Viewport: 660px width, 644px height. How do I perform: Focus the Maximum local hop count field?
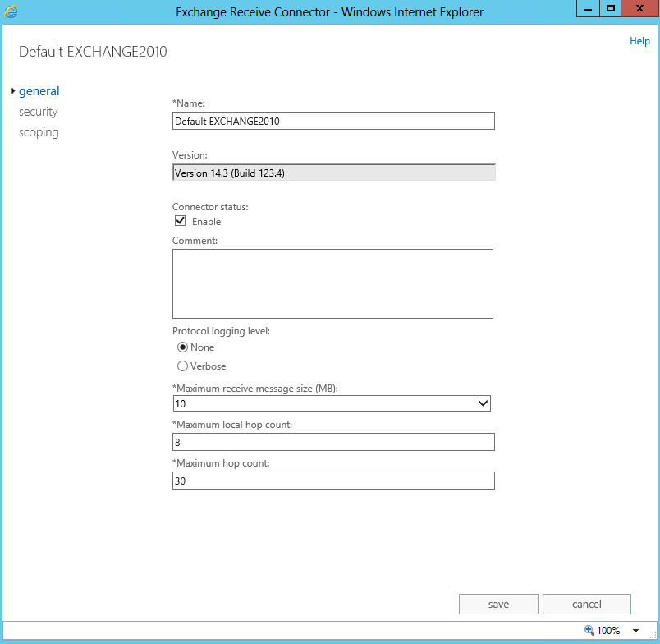(333, 443)
